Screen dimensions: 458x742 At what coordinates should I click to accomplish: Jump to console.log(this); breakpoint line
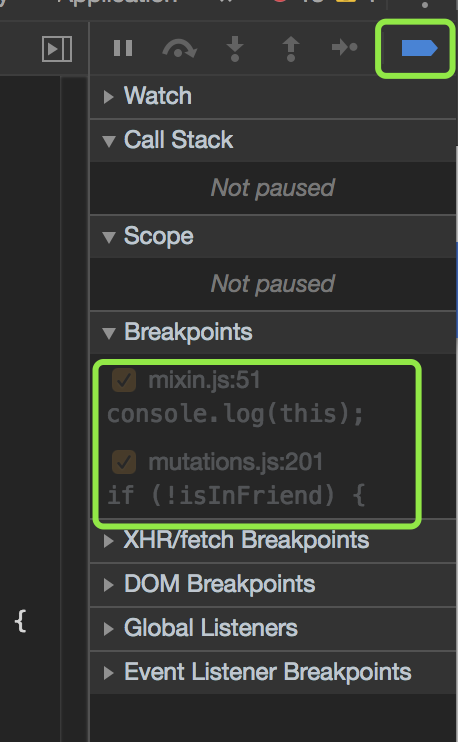click(235, 414)
